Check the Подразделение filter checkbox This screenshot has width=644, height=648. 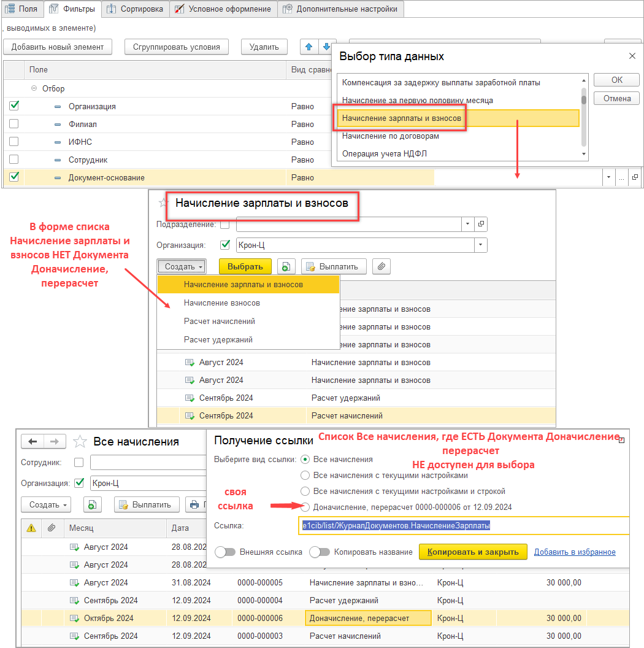click(x=225, y=225)
